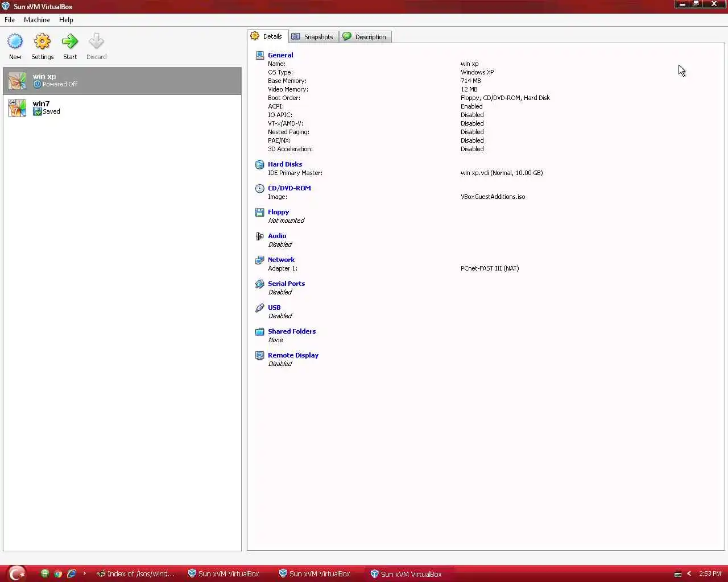The image size is (728, 582).
Task: Expand hidden system tray icons arrow
Action: coord(689,573)
